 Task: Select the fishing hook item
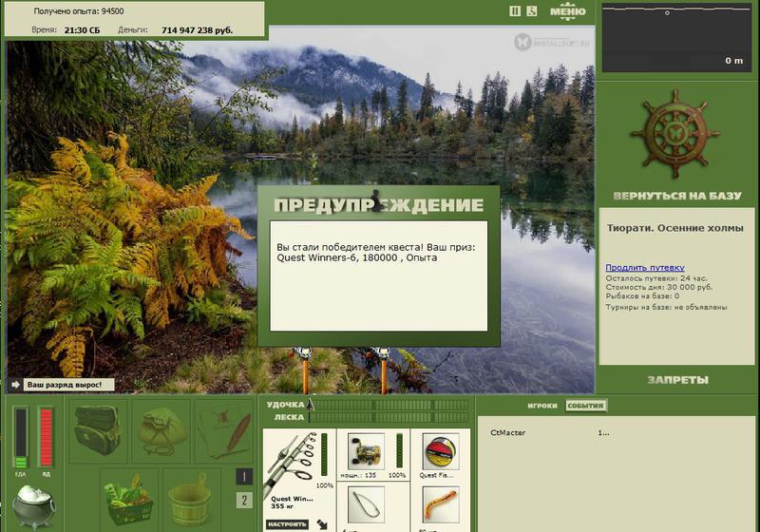click(366, 504)
